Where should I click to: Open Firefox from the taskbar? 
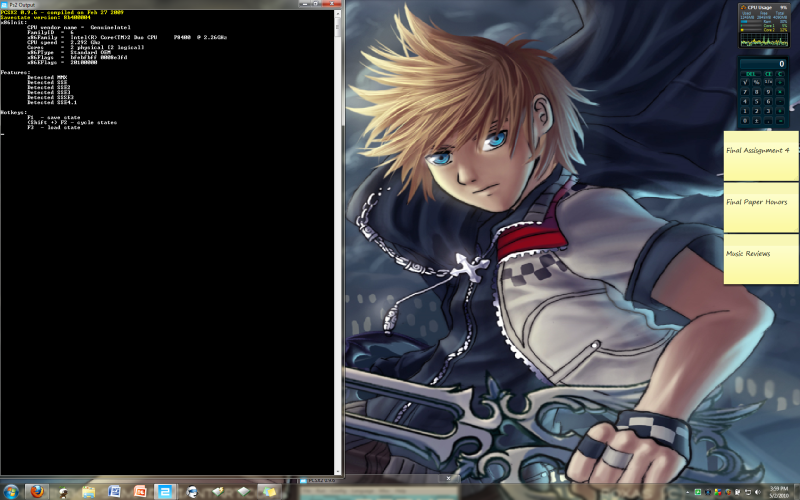pos(37,491)
